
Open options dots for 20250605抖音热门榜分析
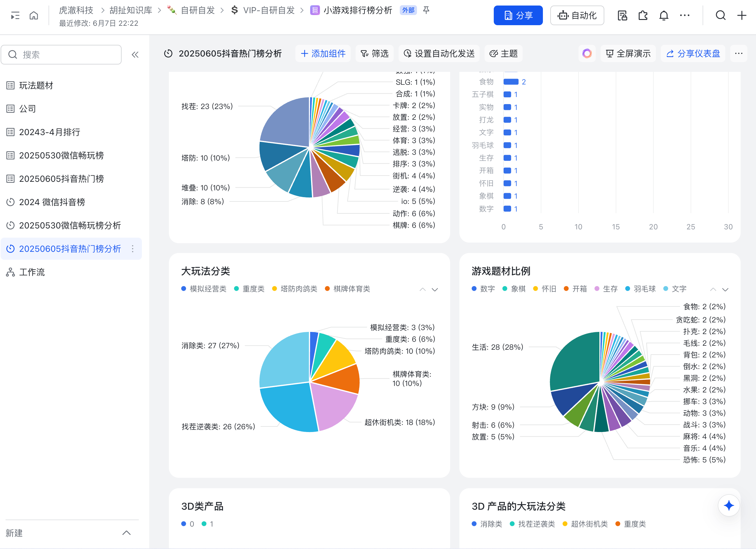pyautogui.click(x=133, y=249)
